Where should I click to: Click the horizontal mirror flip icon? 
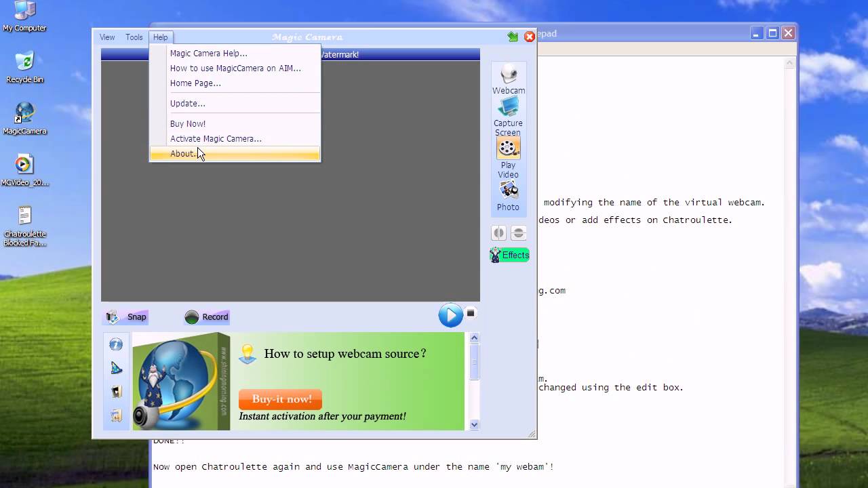(x=498, y=233)
